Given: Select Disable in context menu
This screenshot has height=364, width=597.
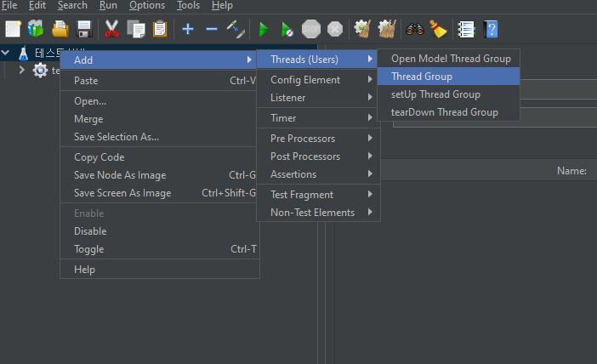Looking at the screenshot, I should [160, 230].
